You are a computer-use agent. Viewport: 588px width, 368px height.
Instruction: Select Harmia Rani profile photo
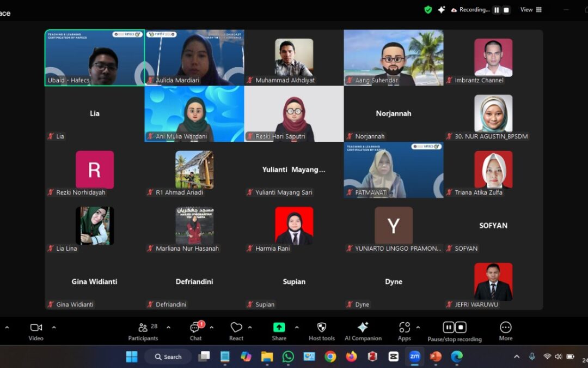click(294, 226)
